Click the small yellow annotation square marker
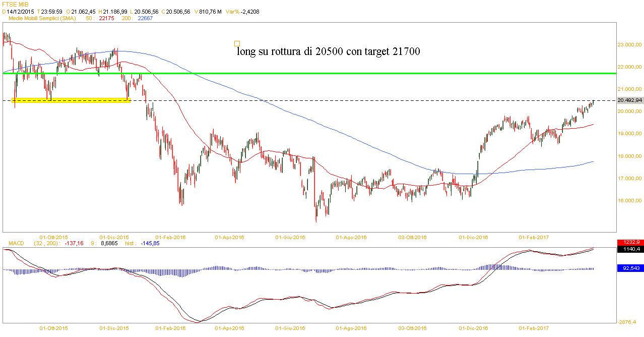Viewport: 644px width, 337px height. point(237,44)
